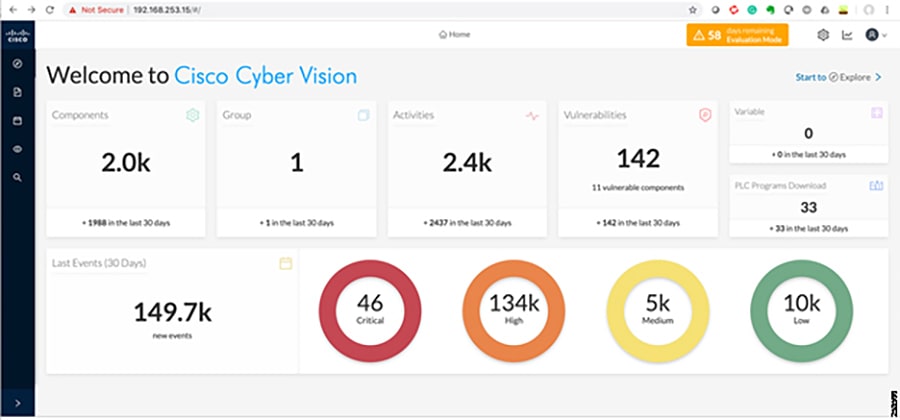Screen dimensions: 900x420
Task: Click the Activities pulse icon
Action: click(532, 116)
